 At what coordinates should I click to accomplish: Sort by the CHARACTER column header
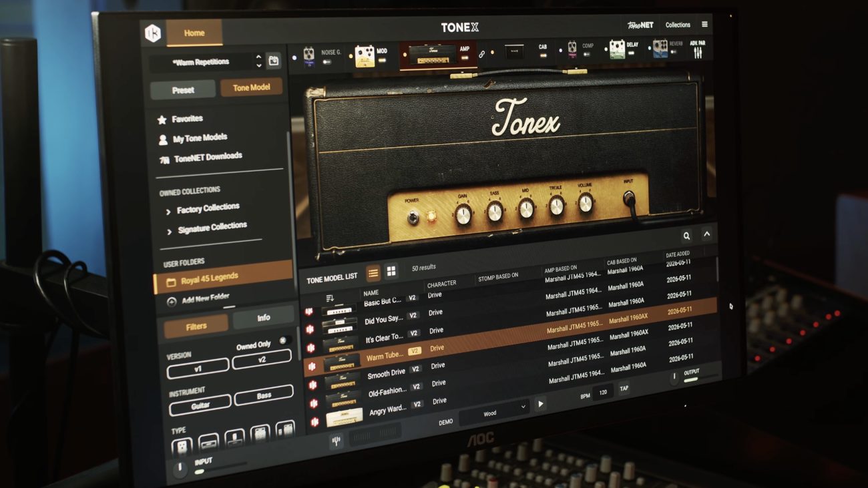tap(442, 284)
